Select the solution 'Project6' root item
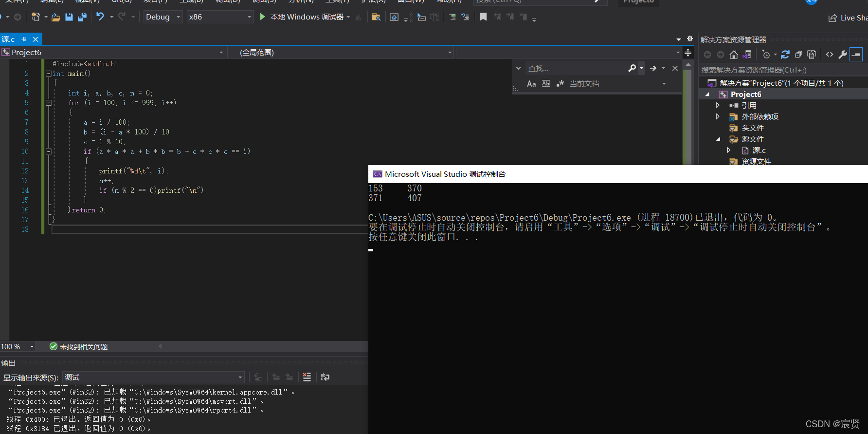The width and height of the screenshot is (868, 434). [x=781, y=83]
